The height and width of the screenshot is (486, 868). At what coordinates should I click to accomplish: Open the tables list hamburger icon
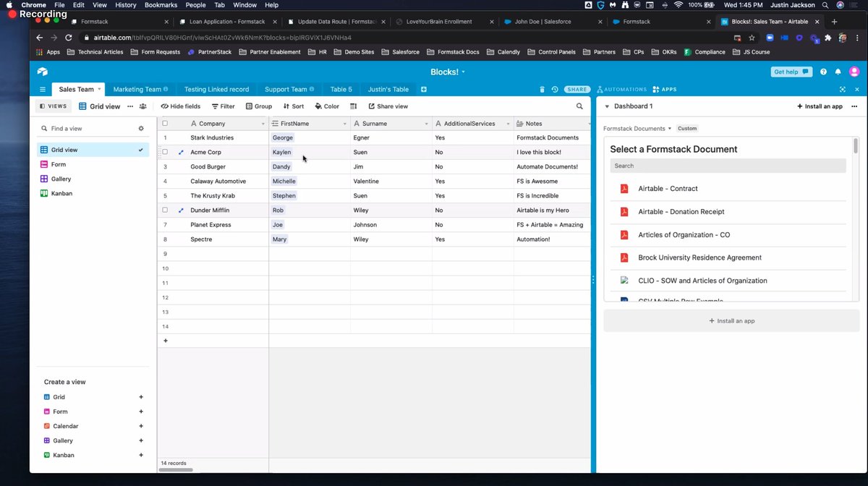(43, 90)
